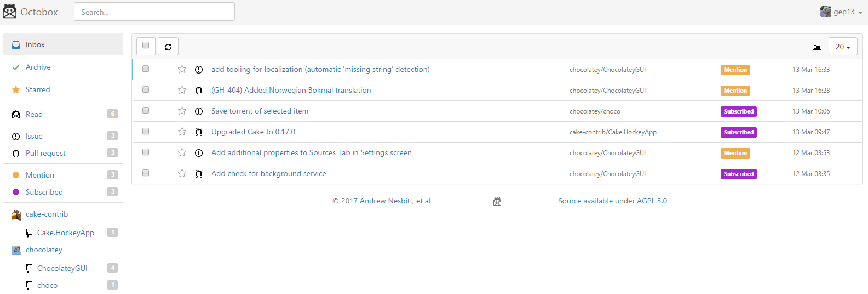Click the chocolatey organization avatar
Image resolution: width=868 pixels, height=294 pixels.
[16, 250]
